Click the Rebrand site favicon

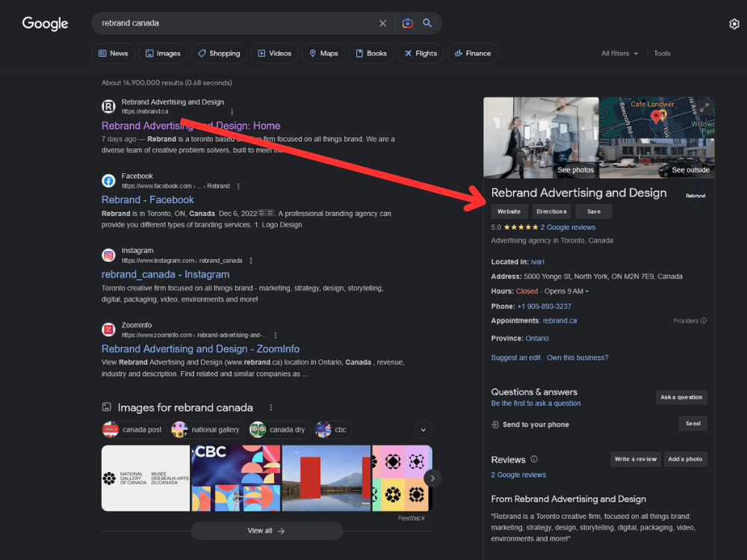coord(108,107)
